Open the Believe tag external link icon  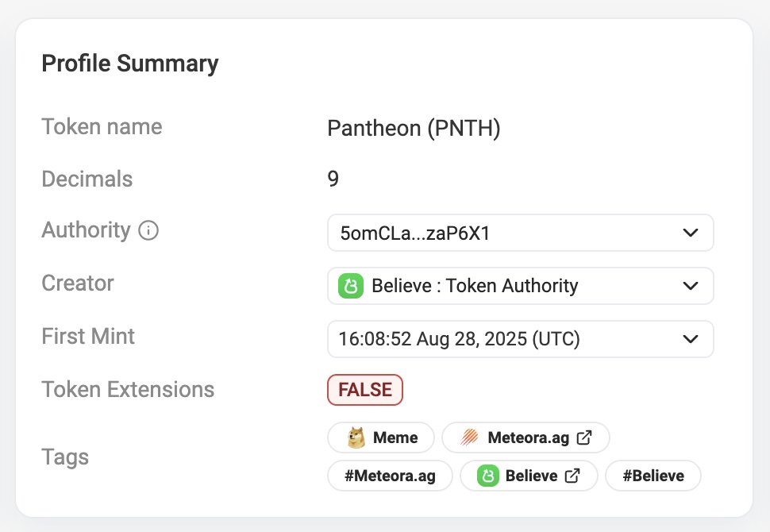click(572, 476)
